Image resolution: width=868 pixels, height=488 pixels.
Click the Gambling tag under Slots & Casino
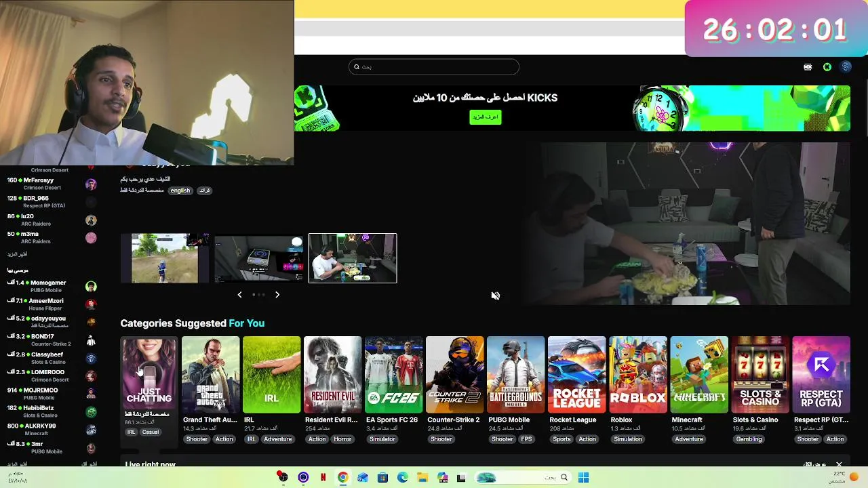pos(749,439)
